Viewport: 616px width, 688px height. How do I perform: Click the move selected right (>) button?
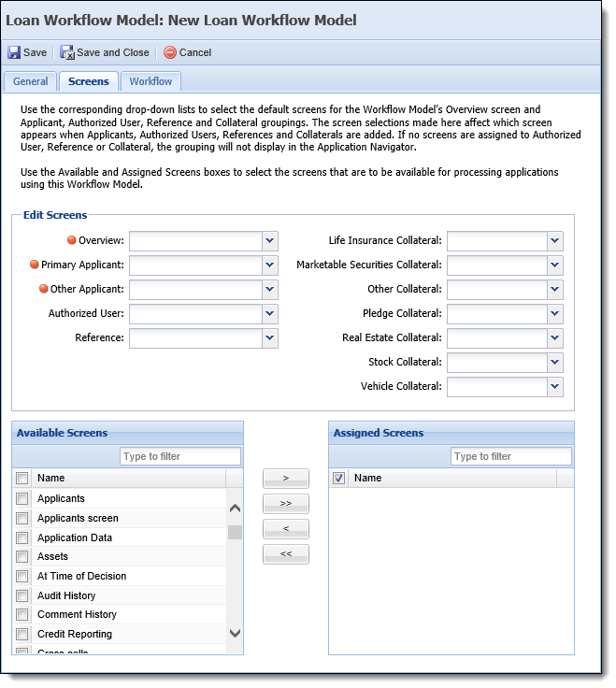click(x=286, y=479)
